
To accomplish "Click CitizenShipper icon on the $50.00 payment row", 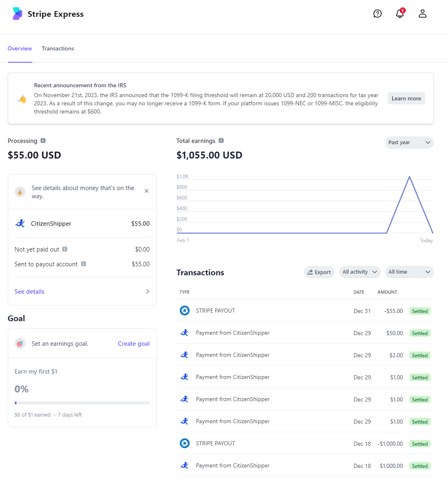I will click(x=184, y=333).
